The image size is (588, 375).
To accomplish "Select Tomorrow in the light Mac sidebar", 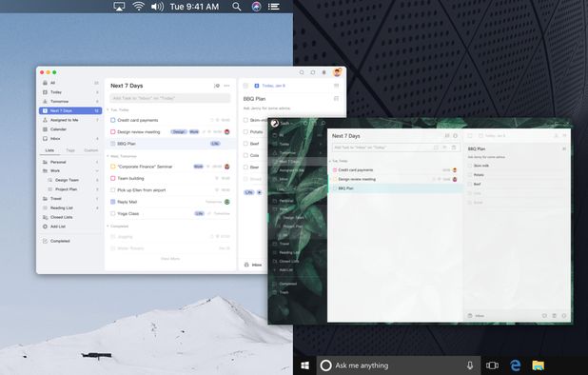I will click(70, 102).
